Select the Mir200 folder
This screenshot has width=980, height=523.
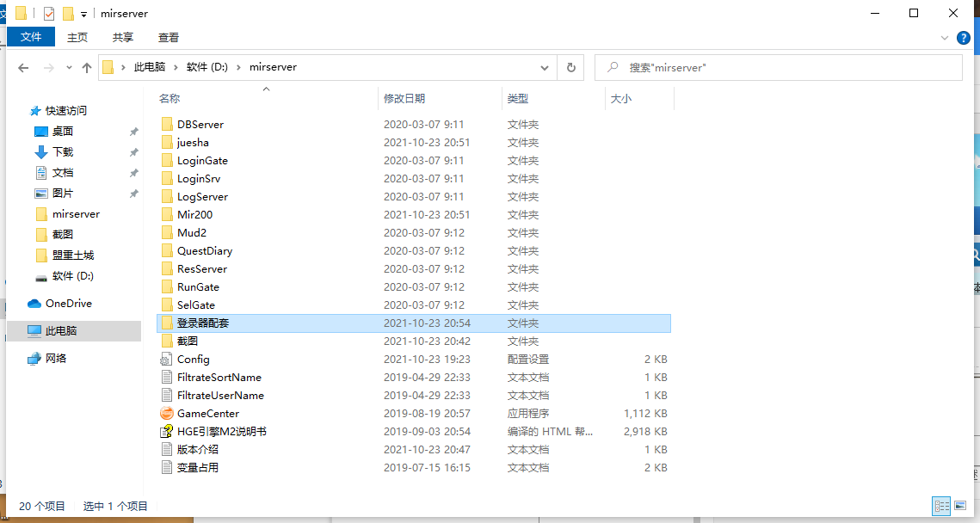click(194, 215)
